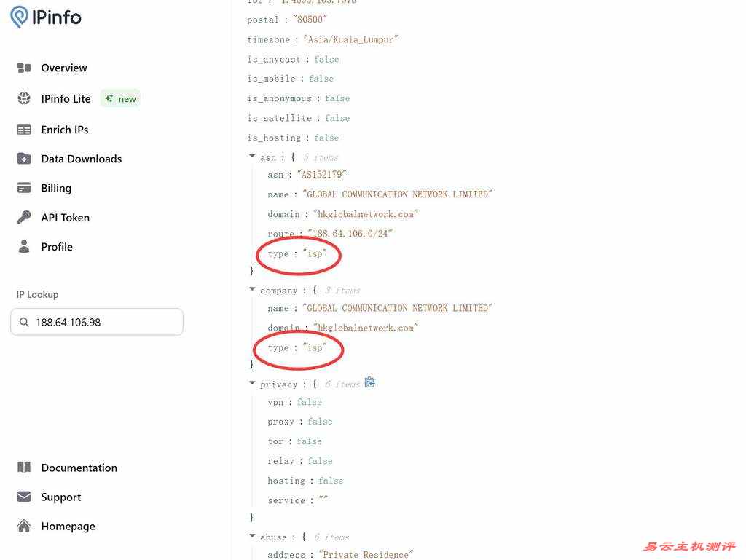Viewport: 746px width, 560px height.
Task: Select privacy hosting false value
Action: pyautogui.click(x=331, y=481)
